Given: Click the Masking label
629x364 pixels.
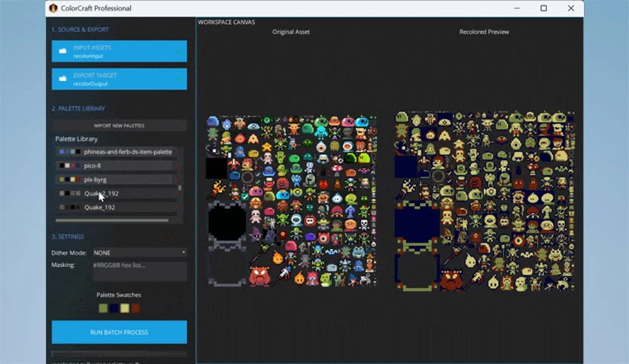Looking at the screenshot, I should [63, 265].
